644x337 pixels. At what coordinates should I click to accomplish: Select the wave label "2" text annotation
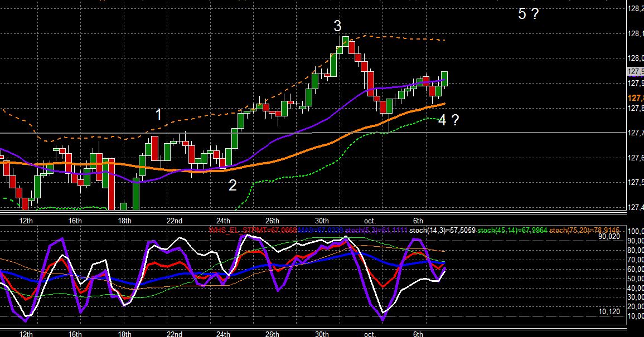(233, 185)
